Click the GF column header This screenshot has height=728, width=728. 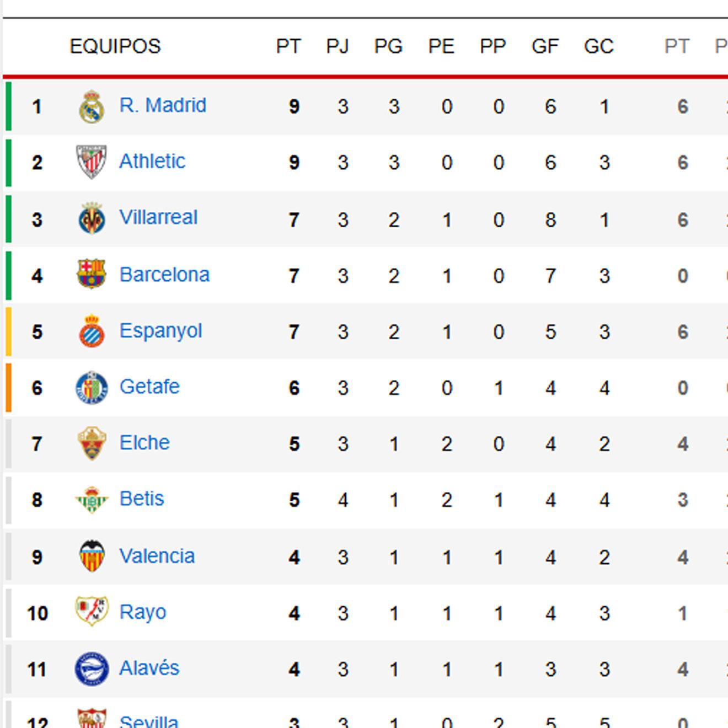[x=545, y=46]
